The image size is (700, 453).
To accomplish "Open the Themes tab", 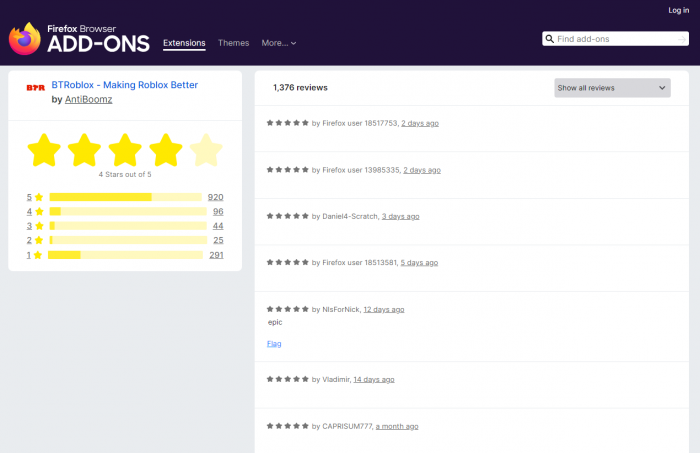I will [x=233, y=43].
